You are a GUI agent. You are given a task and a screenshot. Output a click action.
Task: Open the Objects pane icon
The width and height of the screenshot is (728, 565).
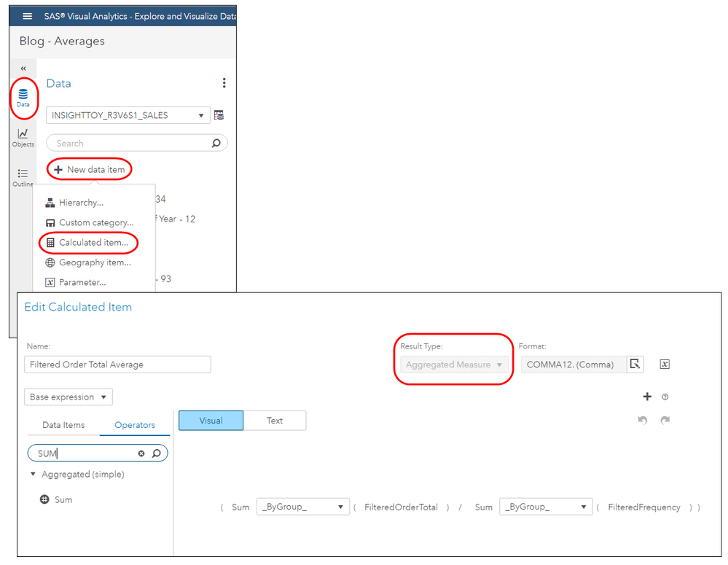coord(23,138)
